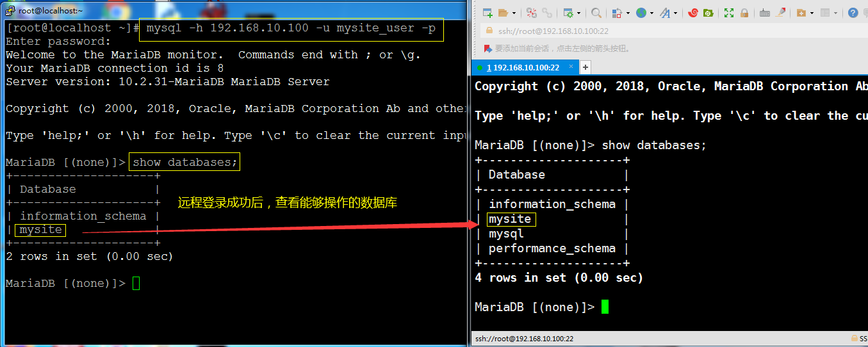The image size is (868, 347).
Task: Click the Disconnect icon in Xshell toolbar
Action: pyautogui.click(x=532, y=13)
